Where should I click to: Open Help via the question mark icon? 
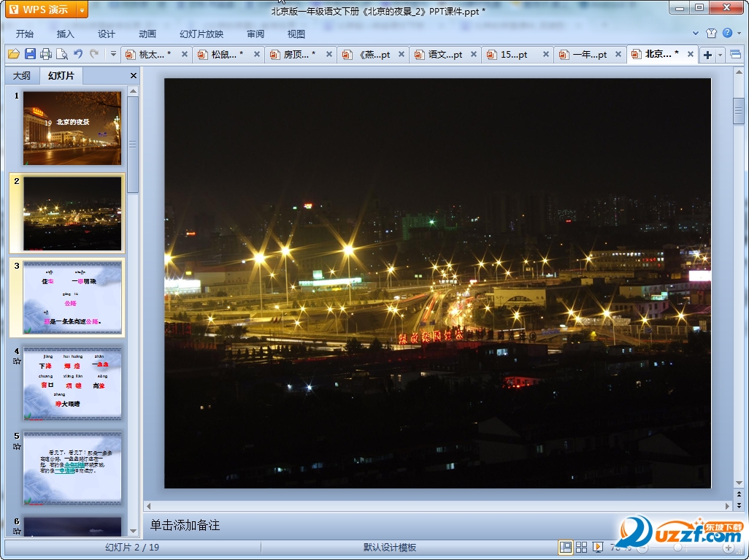[x=728, y=33]
